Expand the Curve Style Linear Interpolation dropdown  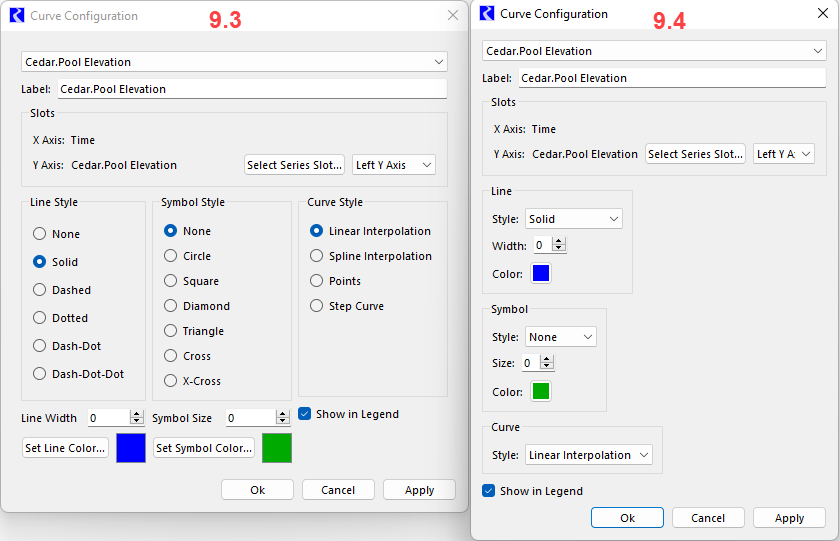tap(588, 455)
